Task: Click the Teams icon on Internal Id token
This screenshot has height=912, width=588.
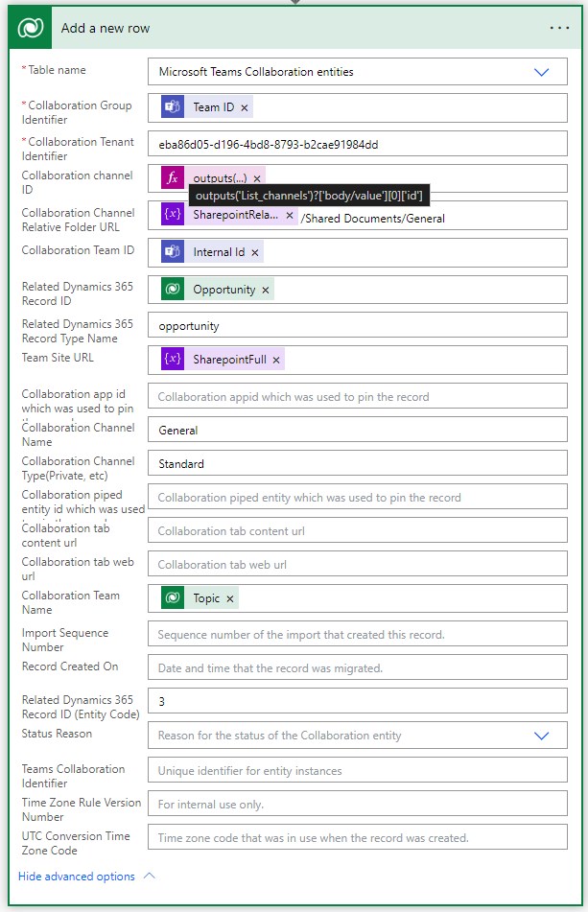Action: pyautogui.click(x=174, y=252)
